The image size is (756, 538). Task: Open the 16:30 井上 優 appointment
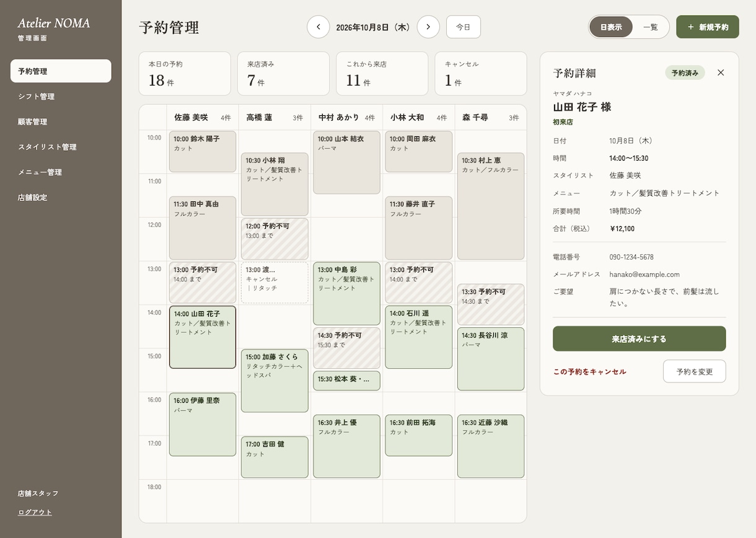346,446
